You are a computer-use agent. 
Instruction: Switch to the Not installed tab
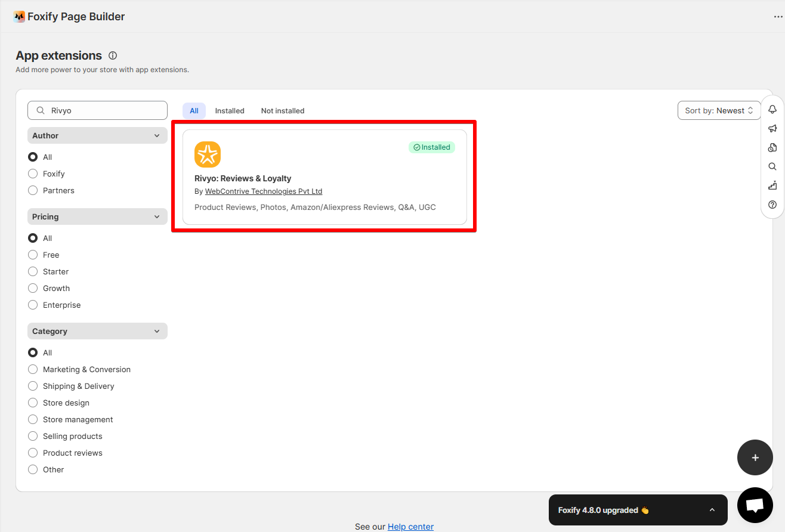click(x=283, y=110)
